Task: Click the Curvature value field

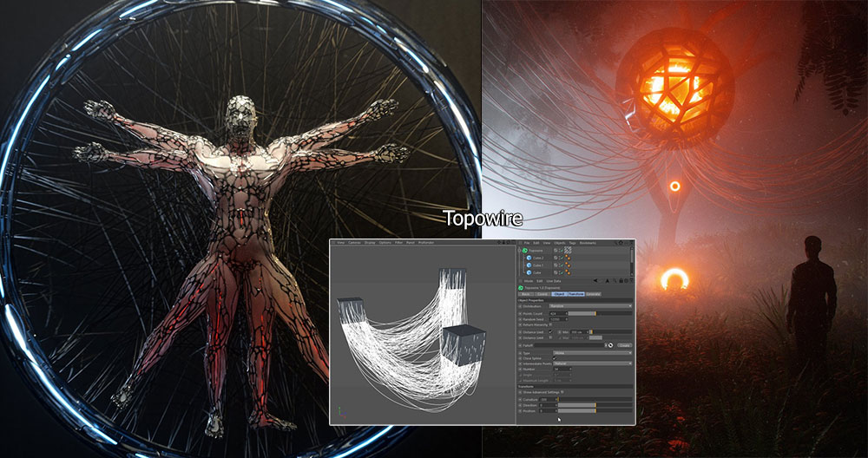Action: pos(547,399)
